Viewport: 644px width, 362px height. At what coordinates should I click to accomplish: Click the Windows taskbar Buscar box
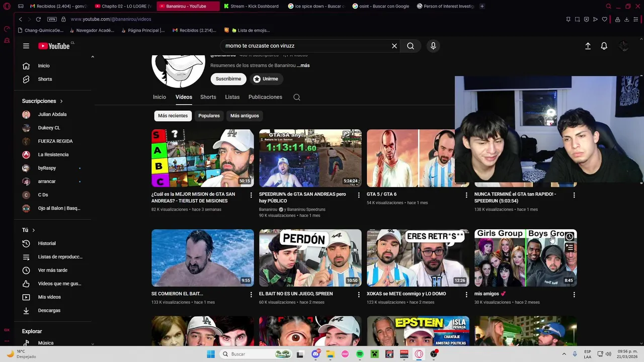coord(256,354)
